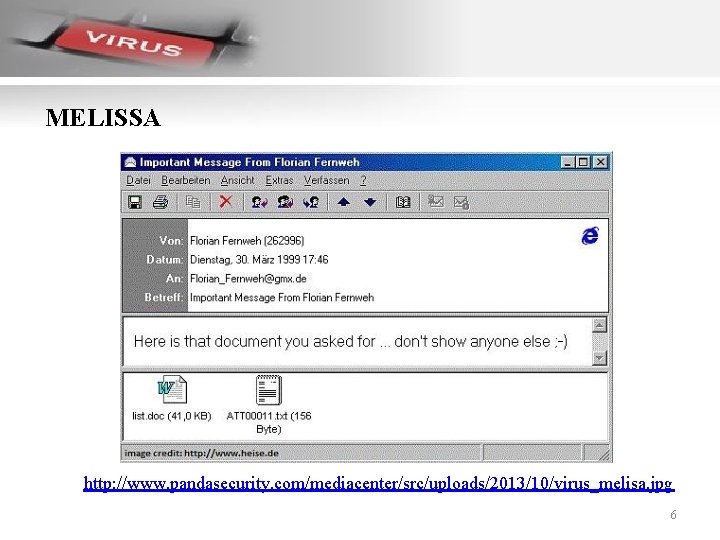Maximize the email message window
720x540 pixels.
pos(583,162)
